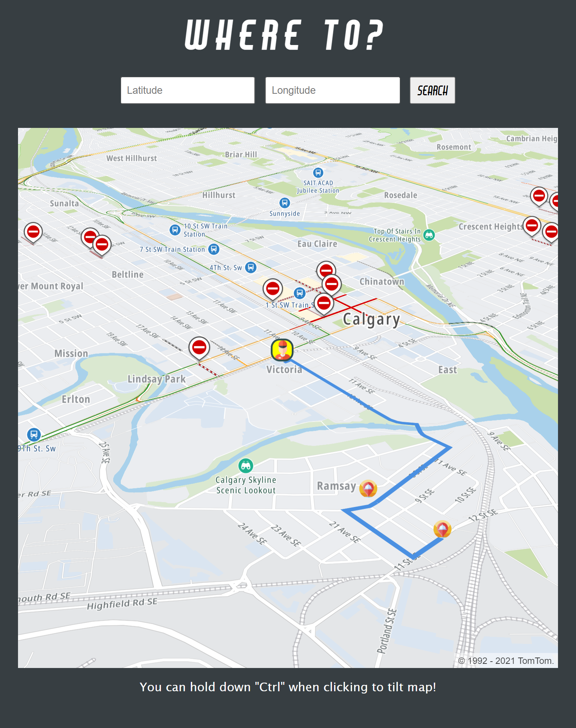Select the destination pin near 12 St SE
Viewport: 576px width, 728px height.
[442, 529]
